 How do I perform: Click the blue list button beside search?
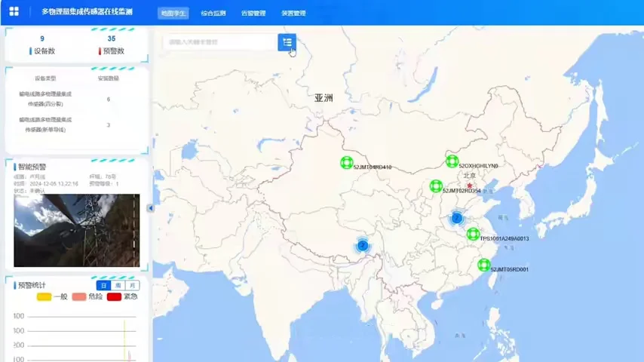click(287, 42)
